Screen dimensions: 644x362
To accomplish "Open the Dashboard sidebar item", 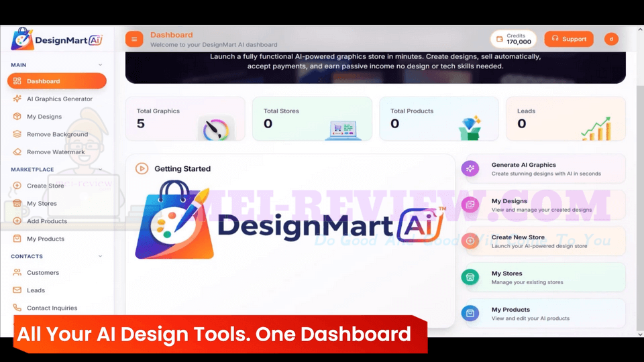I will point(56,81).
